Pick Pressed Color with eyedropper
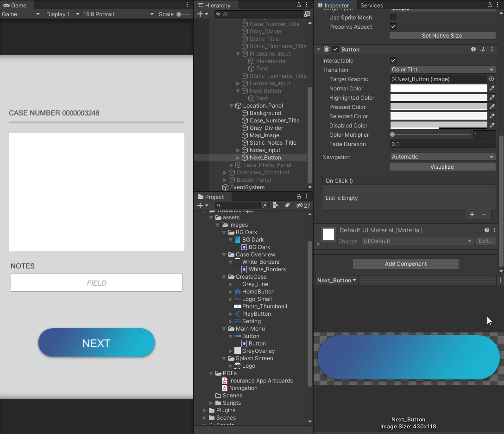The image size is (504, 434). 492,107
